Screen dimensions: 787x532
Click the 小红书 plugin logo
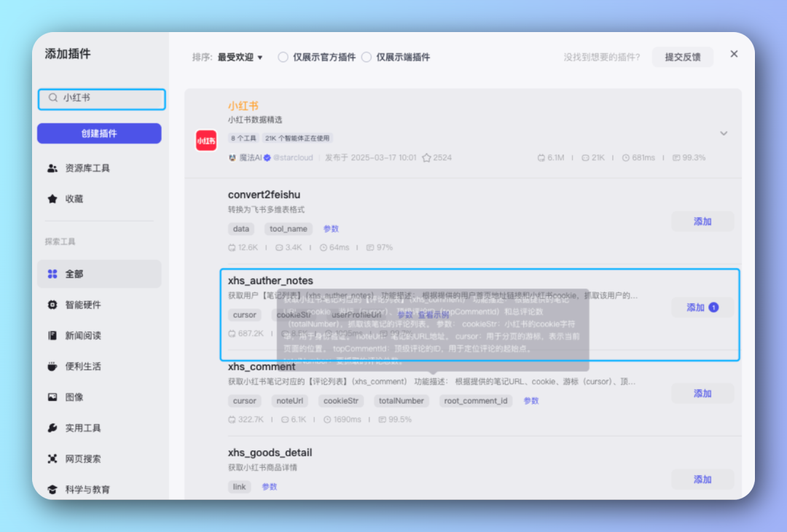point(205,141)
